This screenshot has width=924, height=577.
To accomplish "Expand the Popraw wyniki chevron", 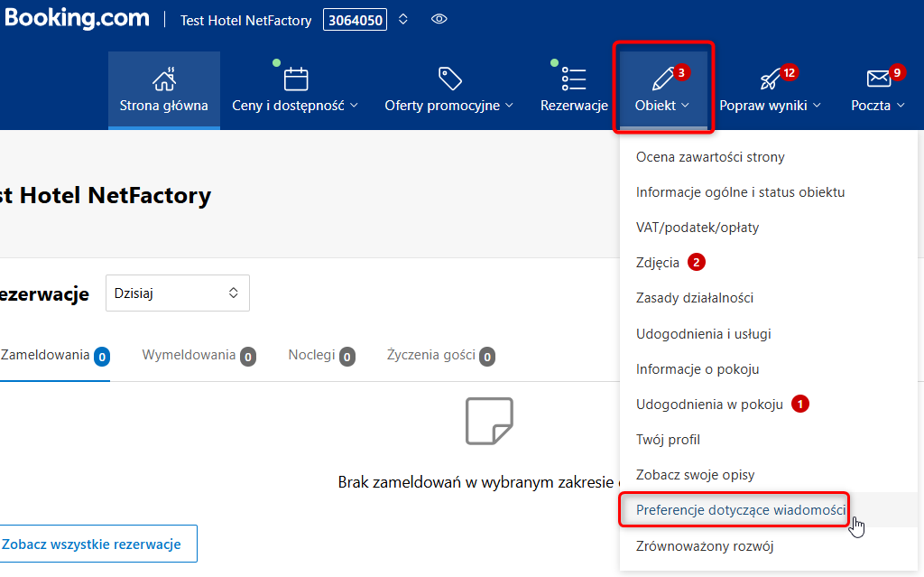I will pos(817,106).
